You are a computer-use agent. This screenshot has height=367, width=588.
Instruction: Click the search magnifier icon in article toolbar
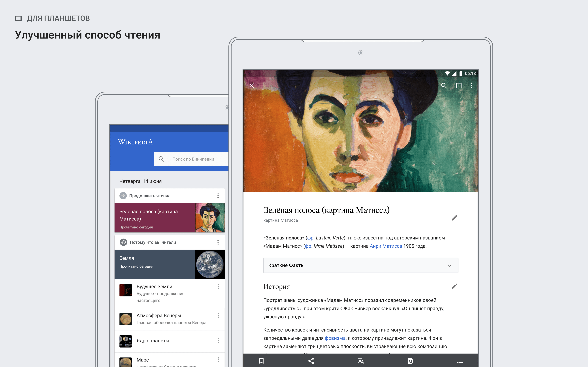pyautogui.click(x=444, y=86)
